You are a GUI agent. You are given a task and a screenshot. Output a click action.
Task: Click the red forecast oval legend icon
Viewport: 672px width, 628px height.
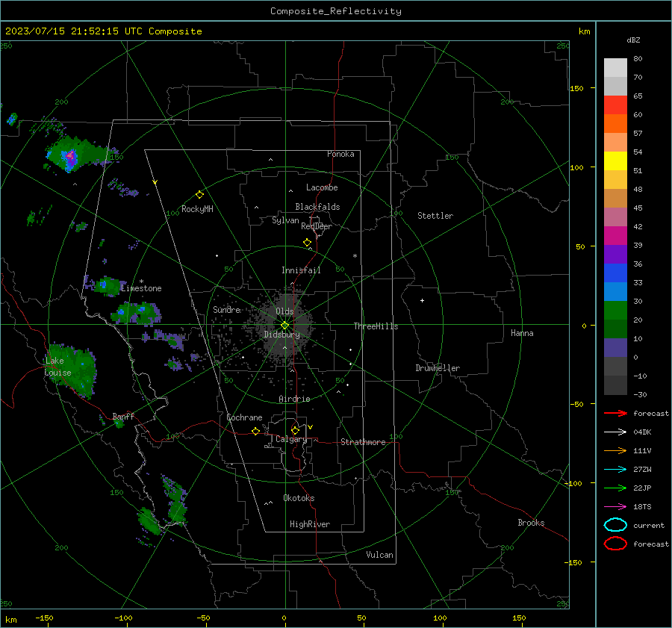tap(615, 544)
